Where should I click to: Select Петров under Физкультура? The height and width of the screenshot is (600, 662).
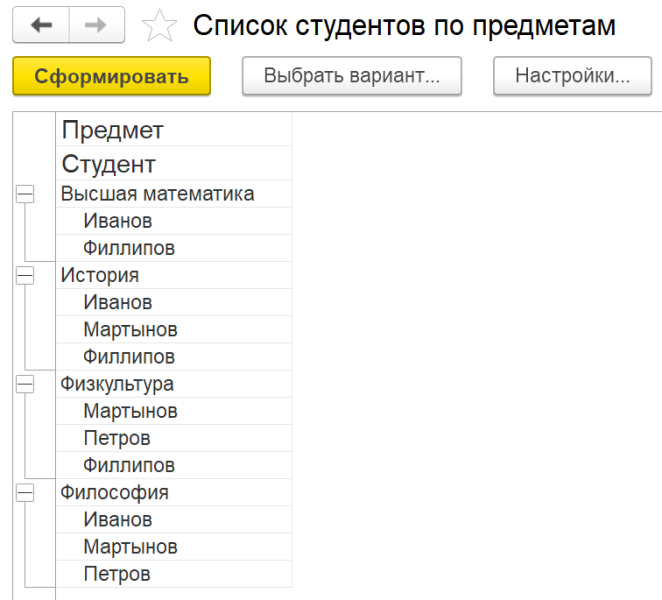point(117,438)
